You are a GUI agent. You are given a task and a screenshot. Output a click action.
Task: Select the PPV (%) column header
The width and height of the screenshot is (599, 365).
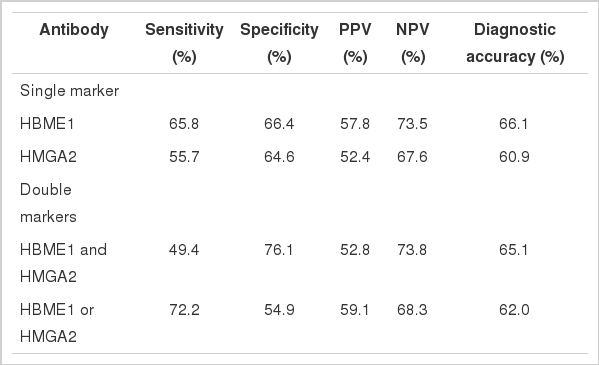tap(355, 43)
